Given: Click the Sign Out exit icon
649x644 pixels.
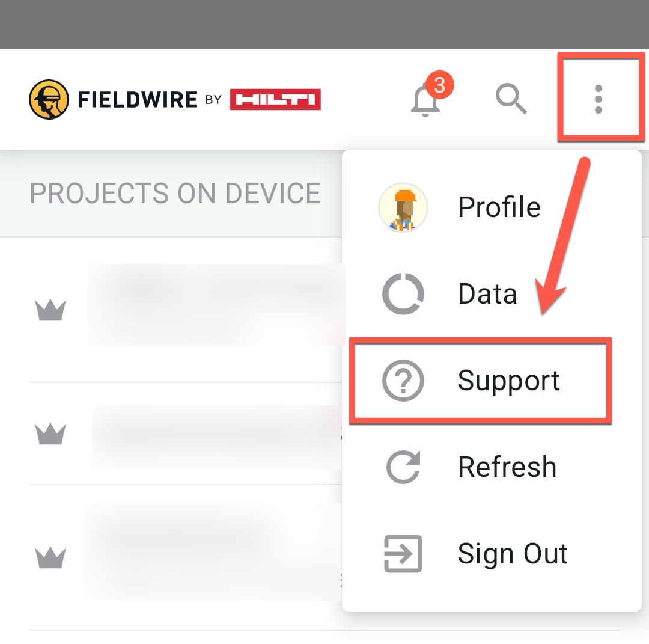Looking at the screenshot, I should (x=403, y=553).
